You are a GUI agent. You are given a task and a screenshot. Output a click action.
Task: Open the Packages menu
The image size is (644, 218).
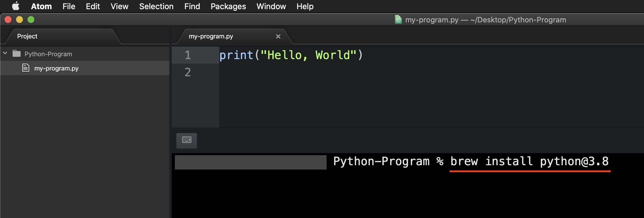coord(228,6)
